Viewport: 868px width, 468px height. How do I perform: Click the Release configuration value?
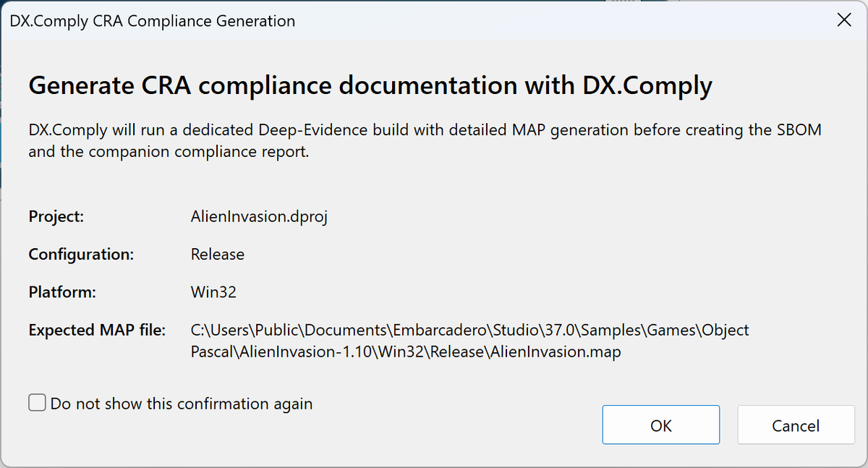point(218,255)
